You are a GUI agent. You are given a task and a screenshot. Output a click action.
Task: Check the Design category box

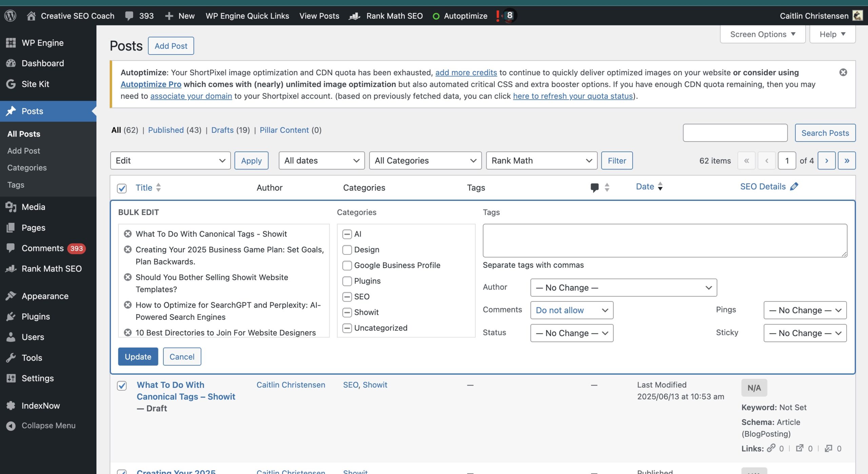347,250
